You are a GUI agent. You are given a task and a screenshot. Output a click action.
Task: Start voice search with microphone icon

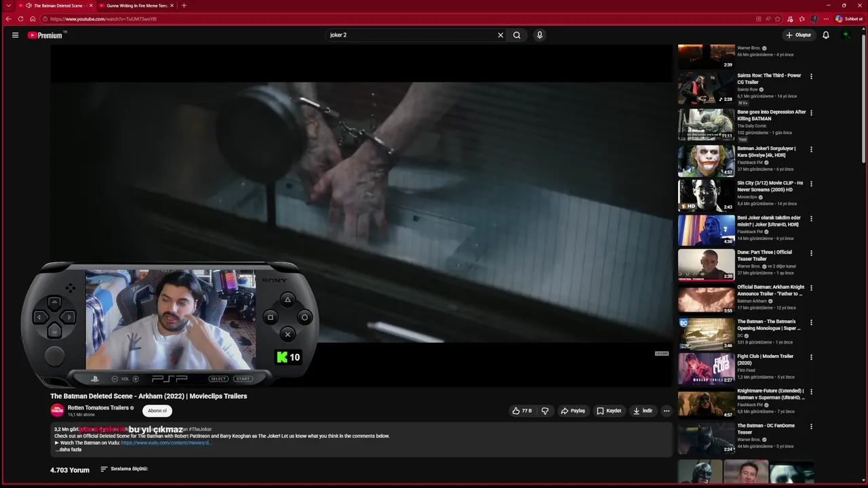pyautogui.click(x=540, y=35)
